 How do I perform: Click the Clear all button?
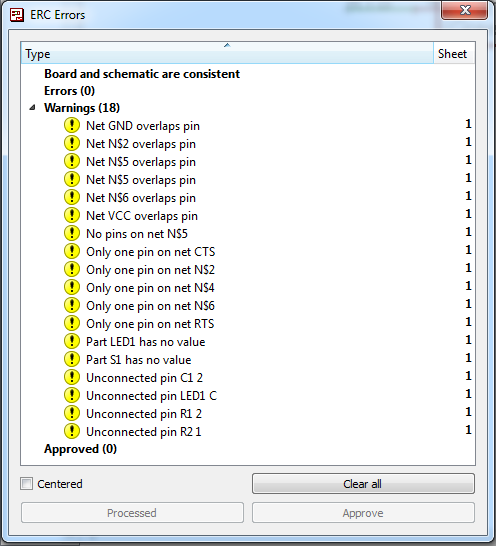363,484
